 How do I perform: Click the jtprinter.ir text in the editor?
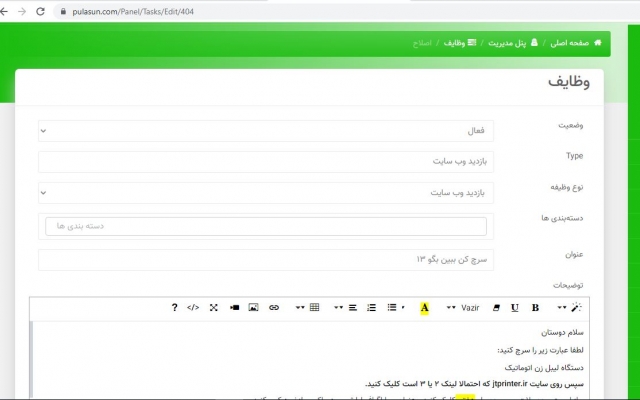tap(510, 384)
